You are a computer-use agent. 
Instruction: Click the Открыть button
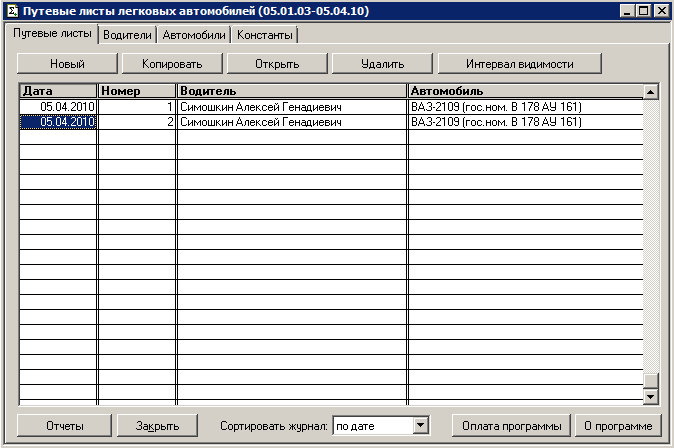tap(277, 64)
